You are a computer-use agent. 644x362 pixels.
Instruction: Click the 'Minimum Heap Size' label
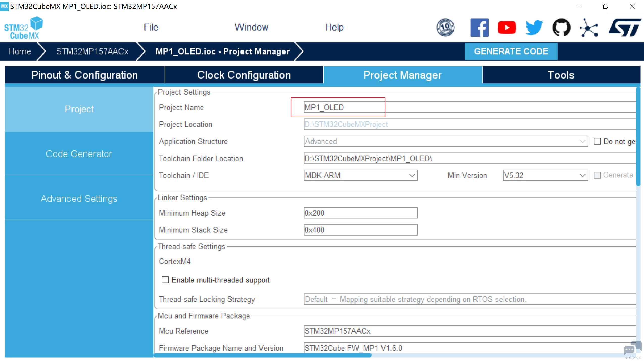coord(192,213)
